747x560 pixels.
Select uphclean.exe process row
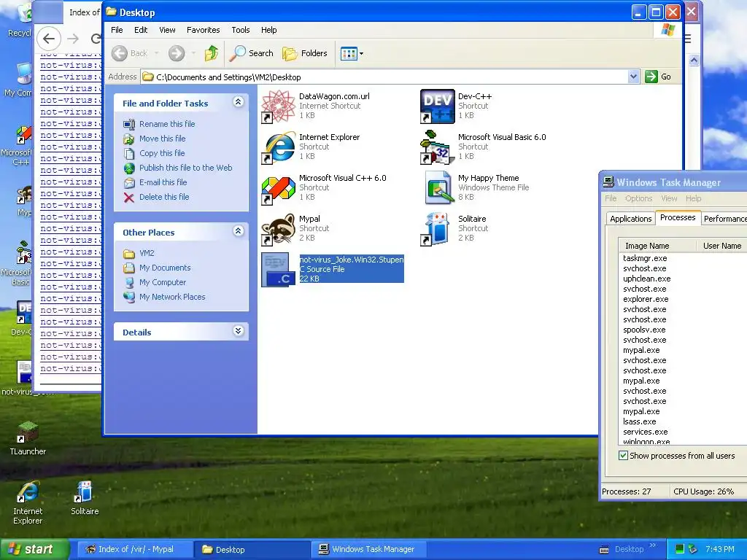pos(646,279)
